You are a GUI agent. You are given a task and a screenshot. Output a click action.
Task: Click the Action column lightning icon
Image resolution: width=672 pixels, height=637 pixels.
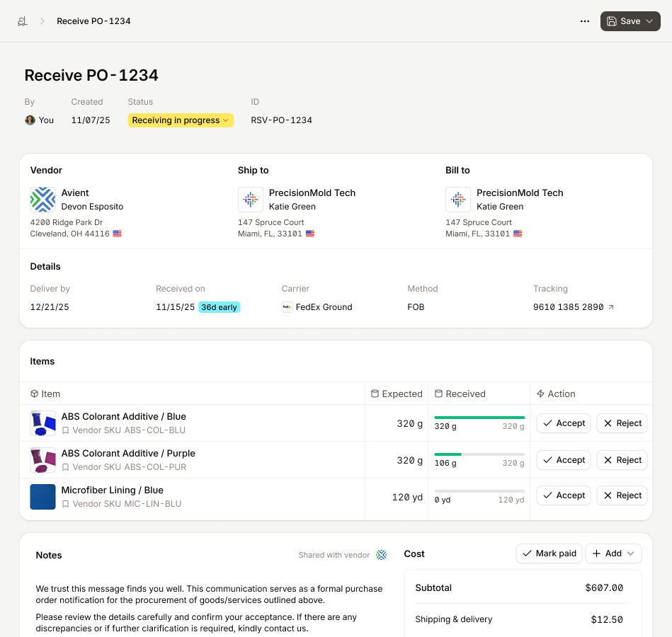[540, 394]
